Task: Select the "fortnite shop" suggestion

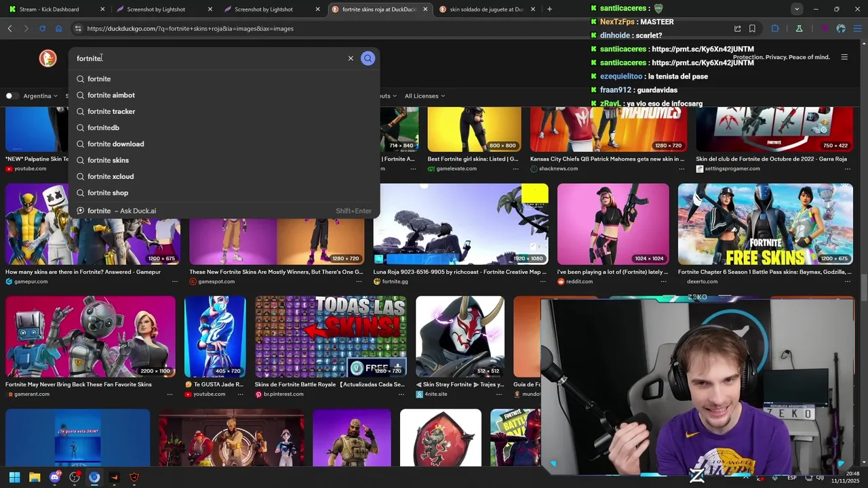Action: pyautogui.click(x=224, y=192)
